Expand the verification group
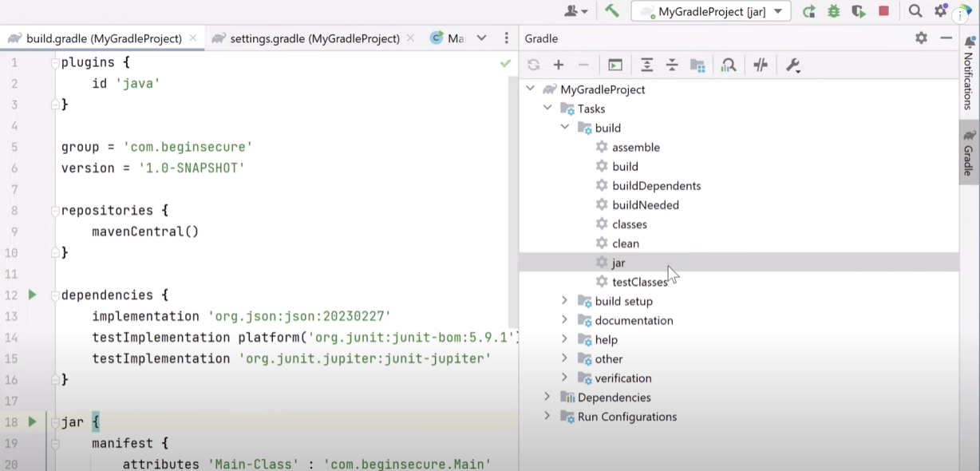Viewport: 980px width, 471px height. click(x=565, y=378)
